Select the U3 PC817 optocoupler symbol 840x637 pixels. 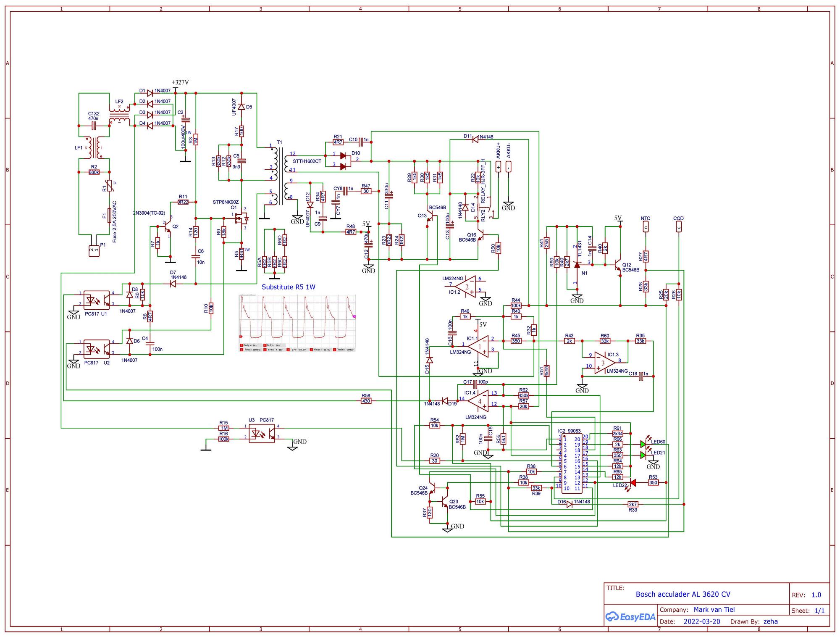pyautogui.click(x=262, y=433)
